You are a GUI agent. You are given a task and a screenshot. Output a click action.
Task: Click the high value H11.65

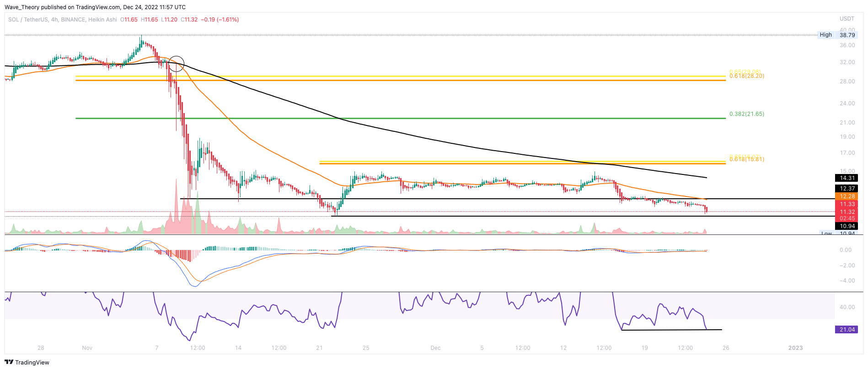pos(150,20)
